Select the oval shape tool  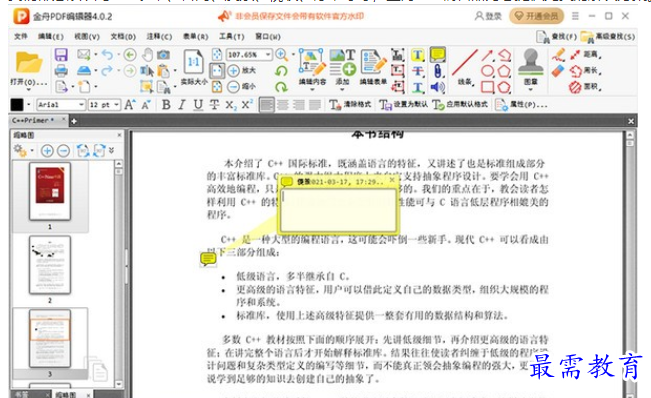pos(487,71)
